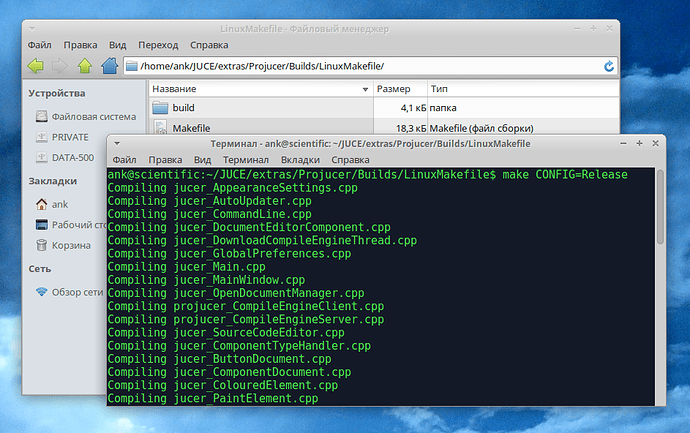Go forward with the greyed right arrow

click(x=60, y=66)
